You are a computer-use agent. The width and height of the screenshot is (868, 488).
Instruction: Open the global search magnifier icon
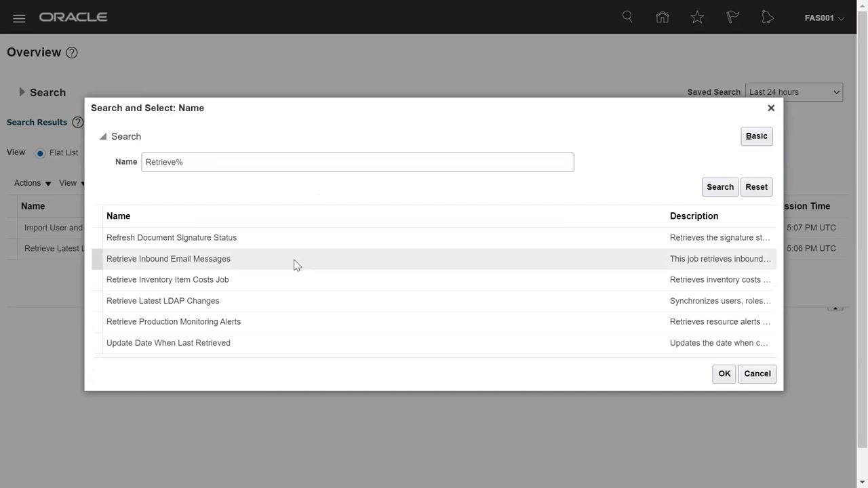(627, 17)
